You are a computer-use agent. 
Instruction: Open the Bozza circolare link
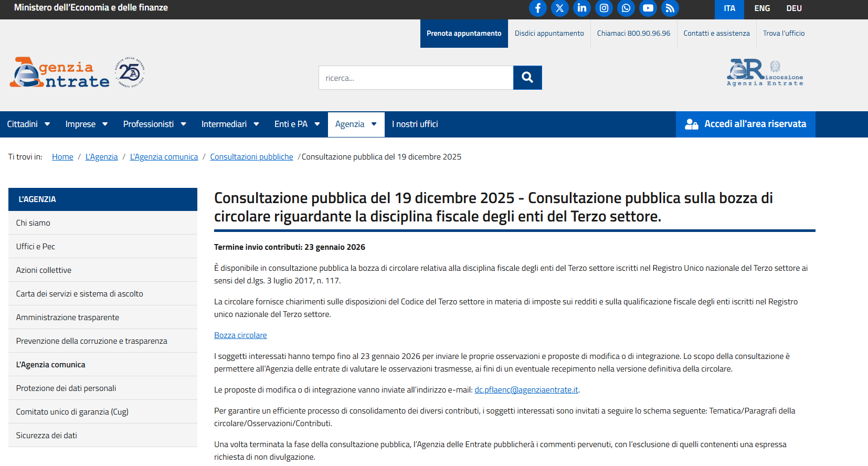[x=240, y=335]
